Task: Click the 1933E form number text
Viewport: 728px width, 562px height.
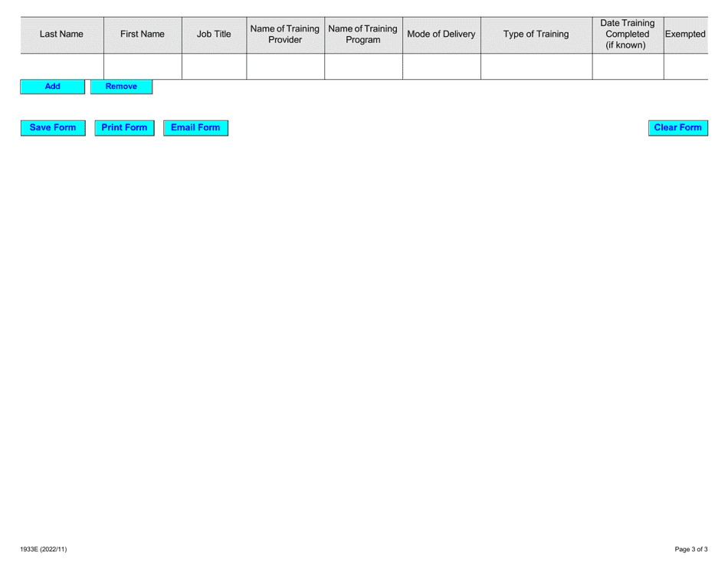Action: (42, 549)
